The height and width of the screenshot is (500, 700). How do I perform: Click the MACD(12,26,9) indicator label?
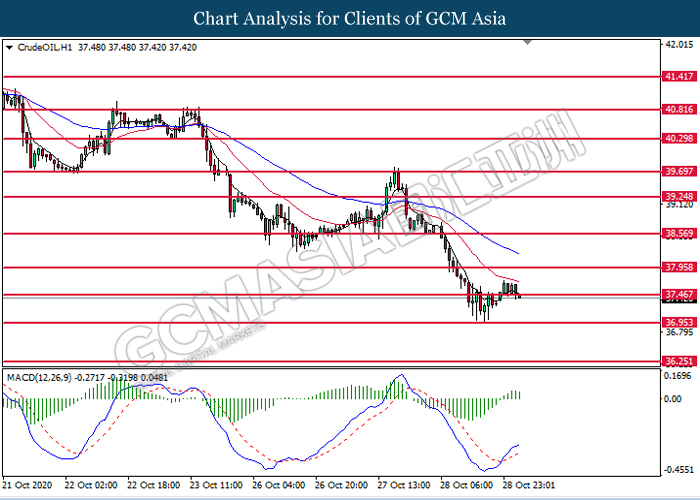39,378
